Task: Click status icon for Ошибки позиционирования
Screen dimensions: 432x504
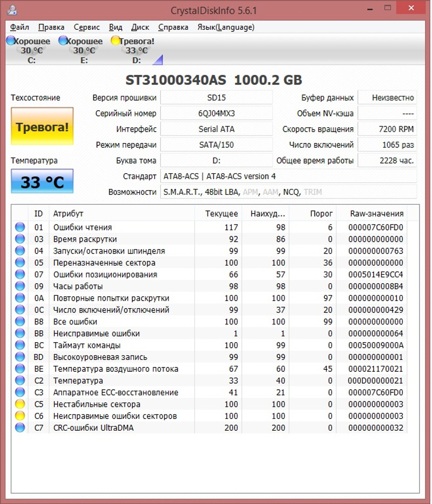Action: pyautogui.click(x=20, y=274)
